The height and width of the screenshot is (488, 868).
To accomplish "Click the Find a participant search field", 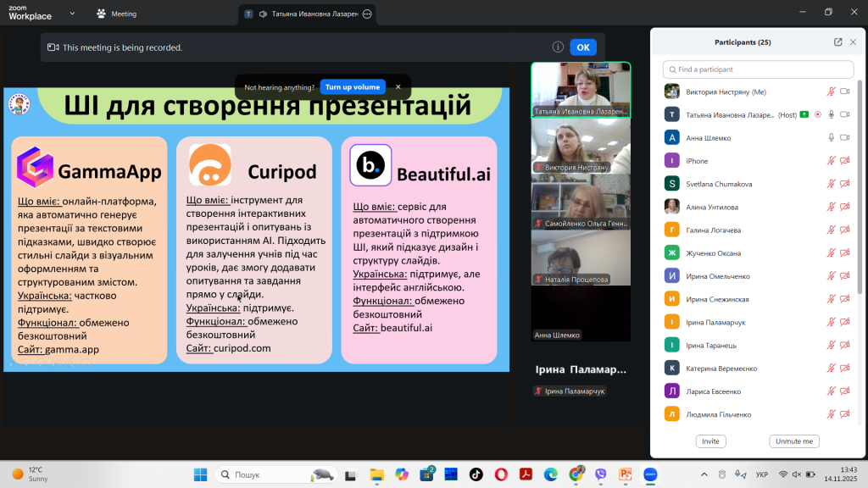I will (x=759, y=69).
